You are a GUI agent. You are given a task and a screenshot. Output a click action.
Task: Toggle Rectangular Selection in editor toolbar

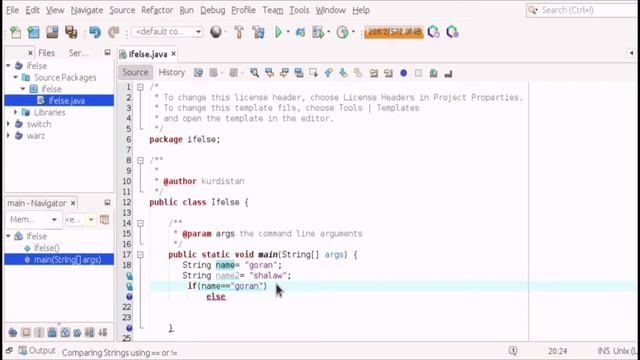[x=313, y=73]
